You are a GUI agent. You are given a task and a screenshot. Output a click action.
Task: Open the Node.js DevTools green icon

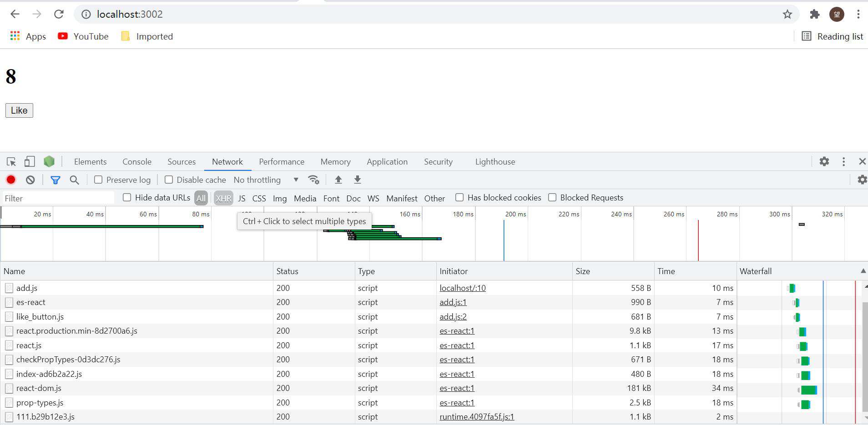click(x=49, y=161)
